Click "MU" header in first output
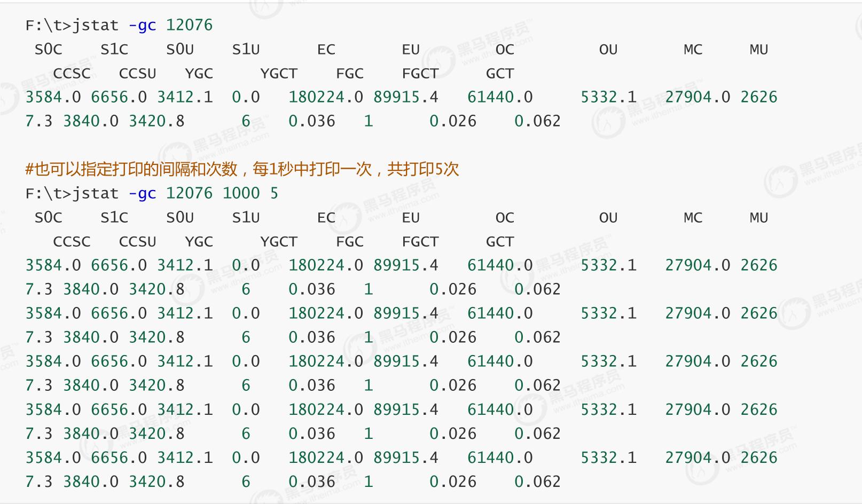The image size is (862, 504). pos(758,50)
